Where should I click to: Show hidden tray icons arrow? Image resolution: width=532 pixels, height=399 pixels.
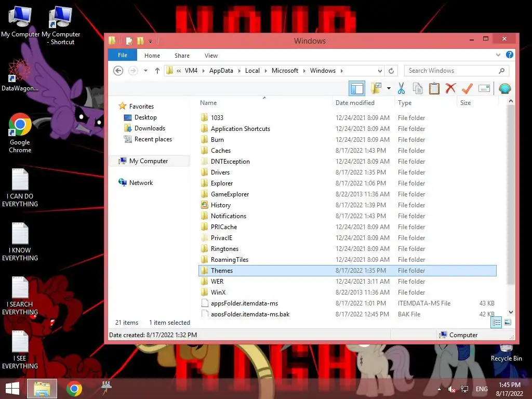click(x=440, y=389)
